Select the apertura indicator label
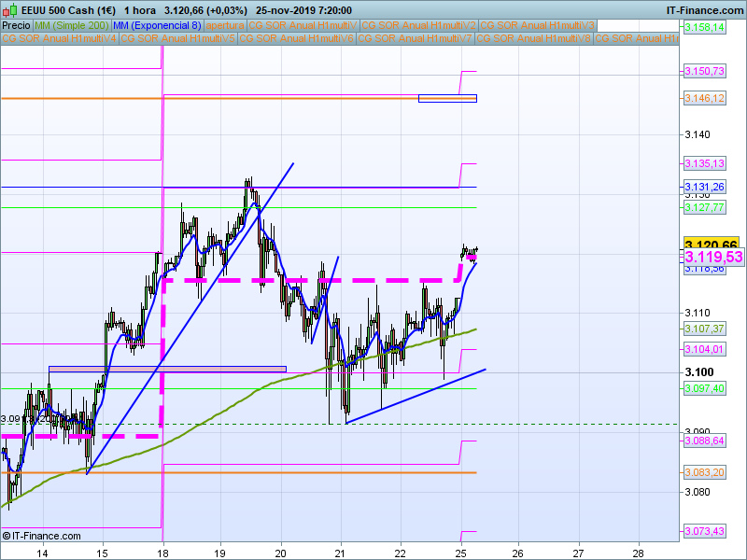This screenshot has height=560, width=747. coord(225,26)
